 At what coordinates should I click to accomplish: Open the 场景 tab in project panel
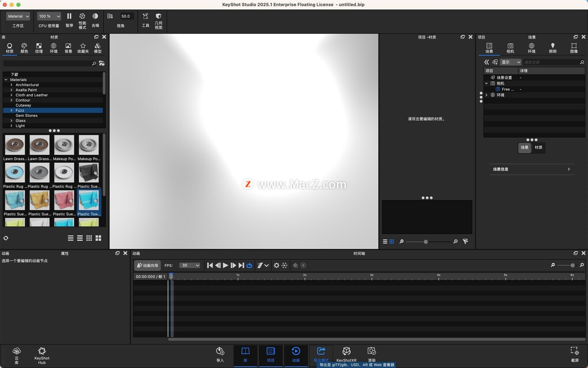click(489, 48)
